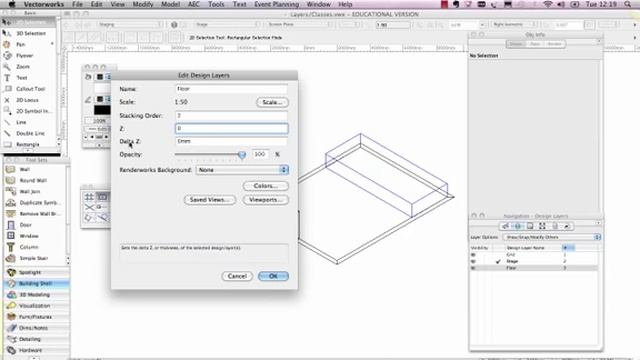640x360 pixels.
Task: Toggle visibility of the Stage layer
Action: click(x=473, y=261)
